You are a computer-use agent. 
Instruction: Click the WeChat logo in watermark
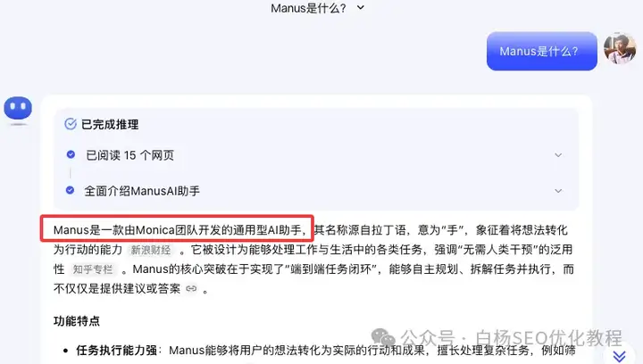click(383, 337)
